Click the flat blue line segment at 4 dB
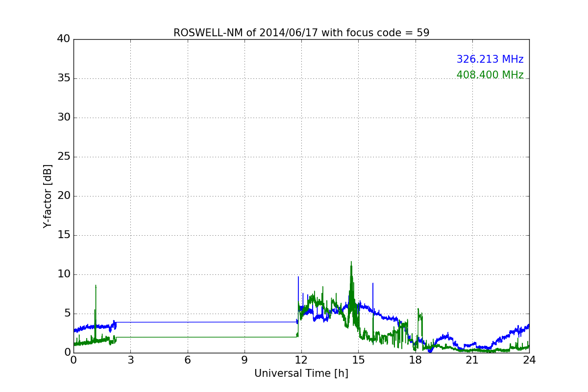This screenshot has width=588, height=392. pos(206,322)
